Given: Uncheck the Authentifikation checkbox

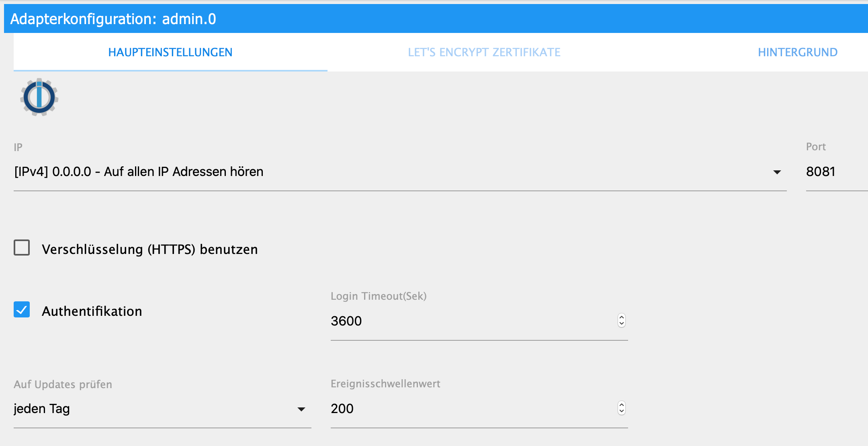Looking at the screenshot, I should pyautogui.click(x=22, y=310).
